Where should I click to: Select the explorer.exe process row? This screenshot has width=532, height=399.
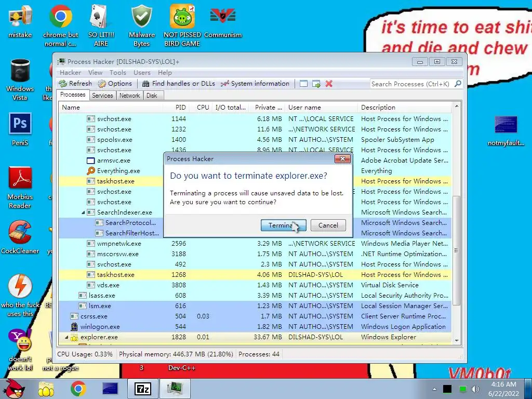(255, 337)
